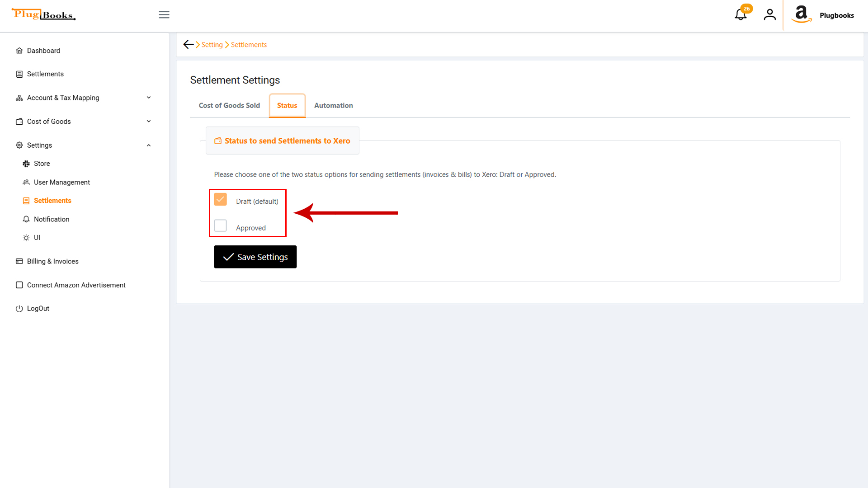Toggle the hamburger menu in header

(164, 14)
